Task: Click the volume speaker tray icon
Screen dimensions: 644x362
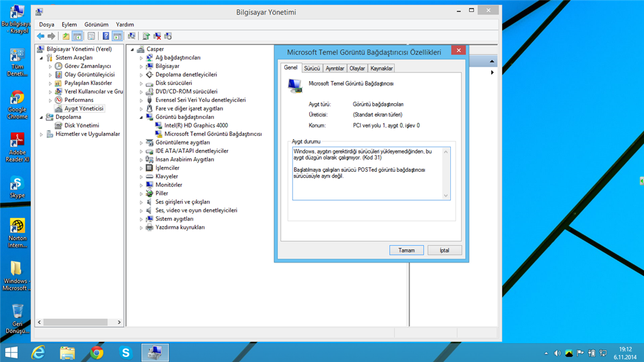Action: coord(557,353)
